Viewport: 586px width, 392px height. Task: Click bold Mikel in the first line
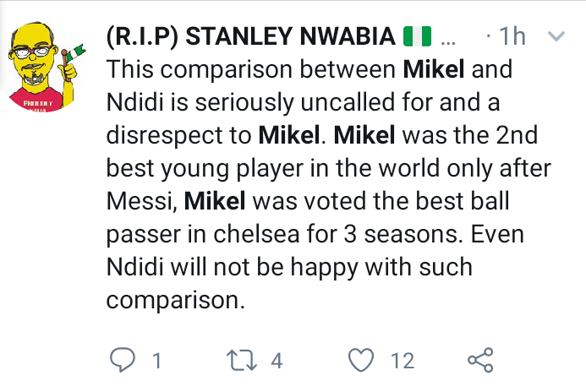pyautogui.click(x=434, y=69)
